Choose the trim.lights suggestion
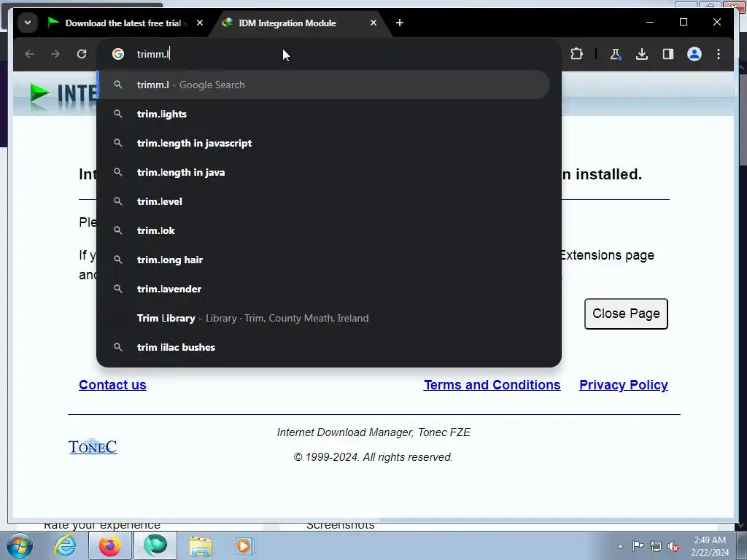Screen dimensions: 747x560 click(x=324, y=114)
